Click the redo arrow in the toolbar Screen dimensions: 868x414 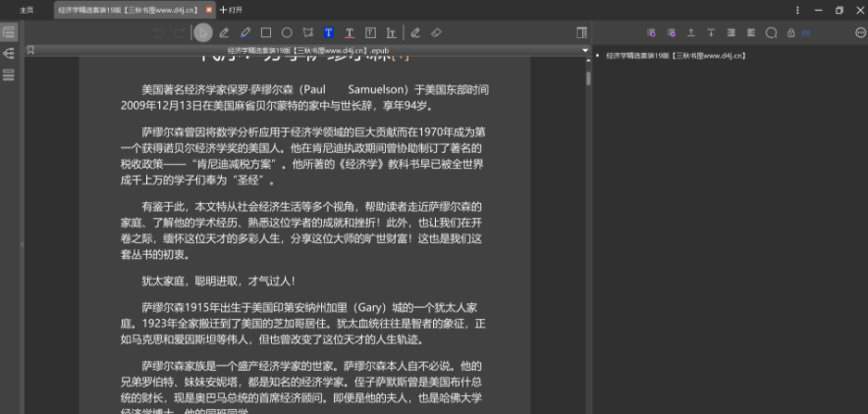point(179,33)
